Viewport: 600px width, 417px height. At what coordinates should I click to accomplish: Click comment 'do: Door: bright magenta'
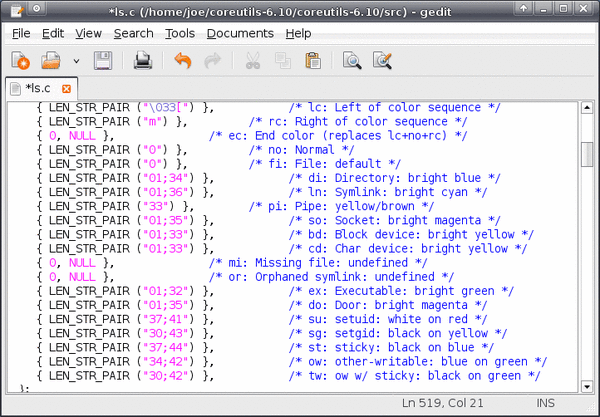(x=388, y=306)
